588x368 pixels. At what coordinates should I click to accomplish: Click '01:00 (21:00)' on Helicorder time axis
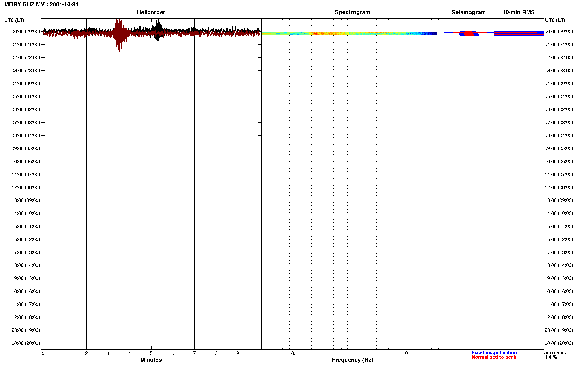click(26, 45)
